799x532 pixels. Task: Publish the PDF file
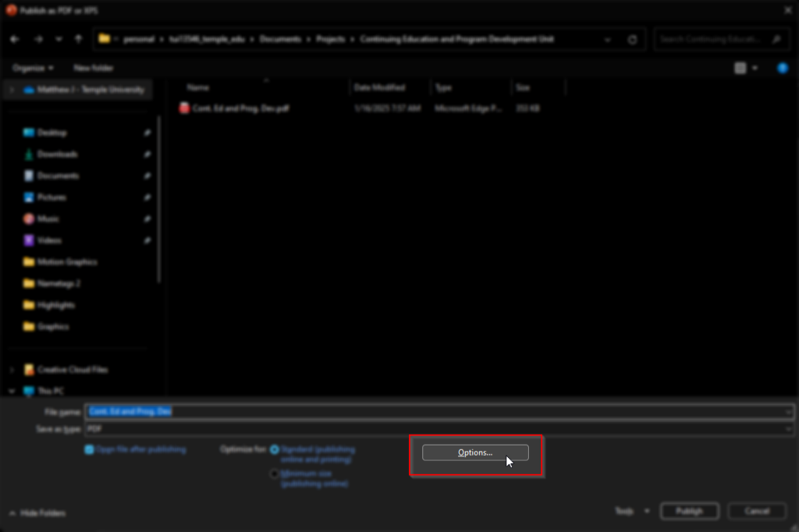tap(689, 511)
